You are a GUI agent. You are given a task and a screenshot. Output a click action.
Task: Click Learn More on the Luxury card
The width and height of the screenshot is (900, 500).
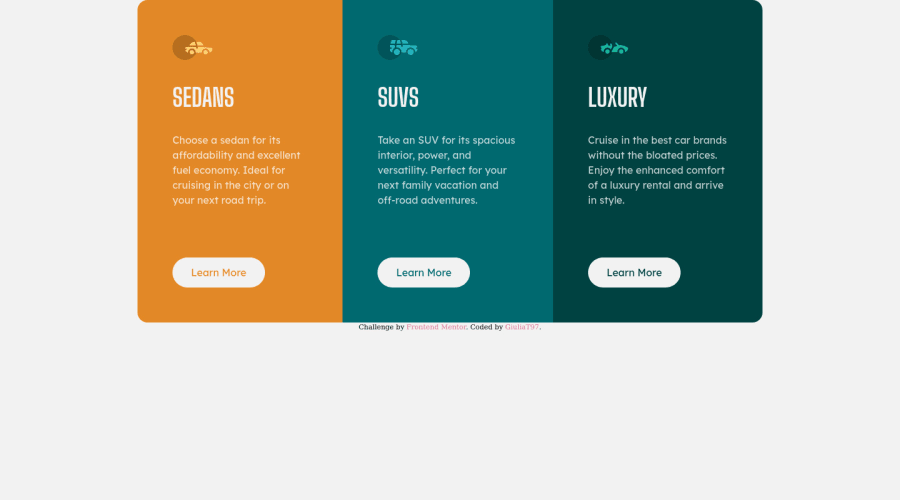(634, 273)
